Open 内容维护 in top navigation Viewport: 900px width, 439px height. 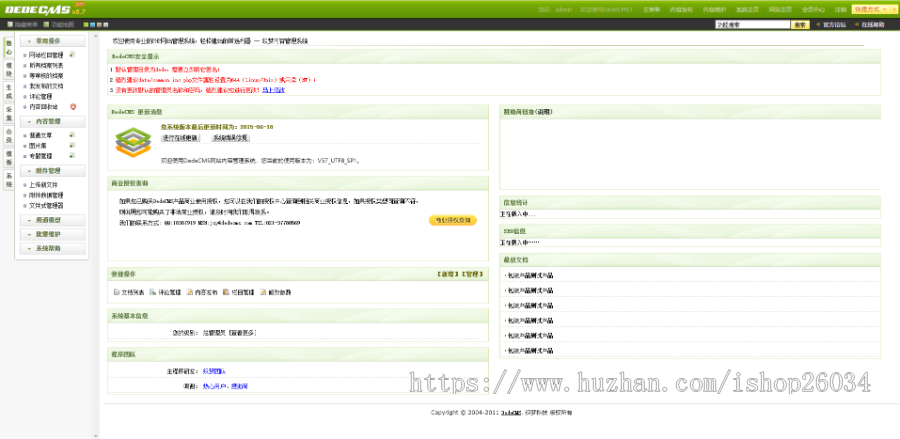tap(714, 10)
